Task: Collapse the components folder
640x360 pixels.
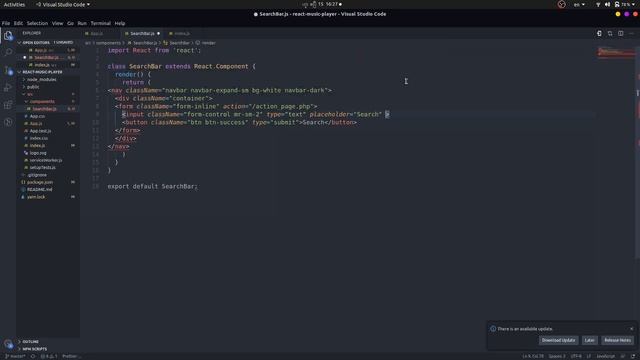Action: coord(42,102)
